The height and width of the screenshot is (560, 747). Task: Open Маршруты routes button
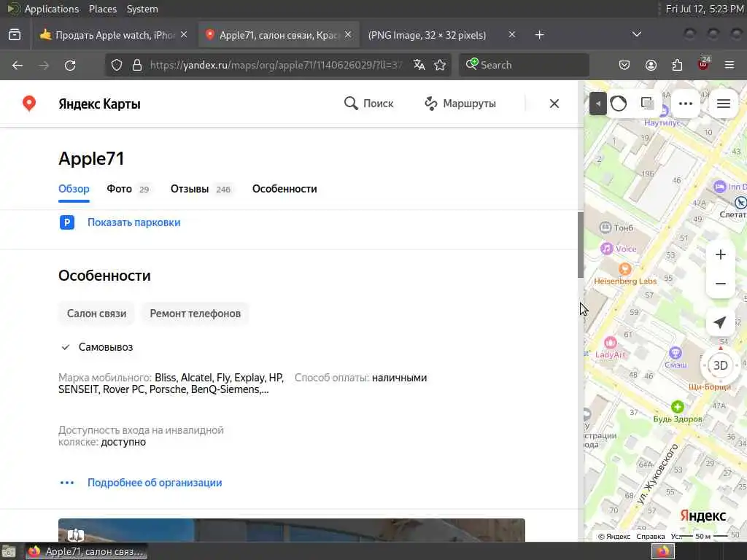coord(460,104)
